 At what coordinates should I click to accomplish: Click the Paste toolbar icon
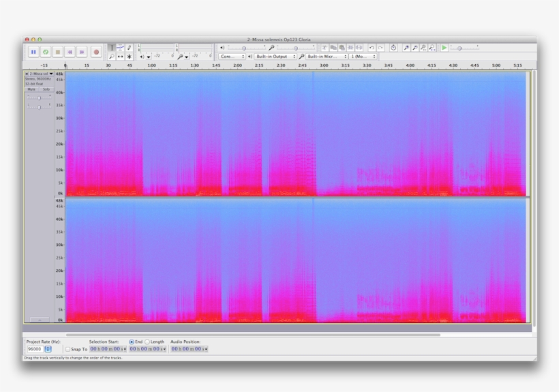(342, 48)
